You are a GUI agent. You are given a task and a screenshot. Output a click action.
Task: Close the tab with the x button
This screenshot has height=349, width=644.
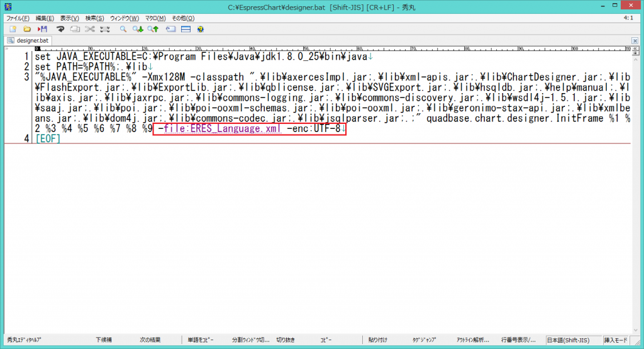[635, 41]
